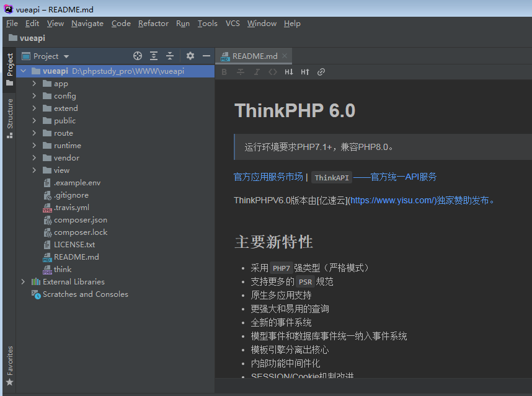532x396 pixels.
Task: Expand all nodes in Project tree
Action: pos(154,56)
